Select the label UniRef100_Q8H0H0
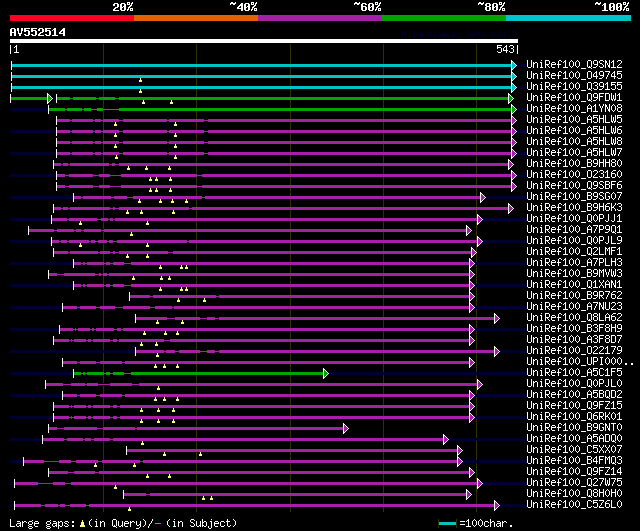640x531 pixels. tap(574, 494)
